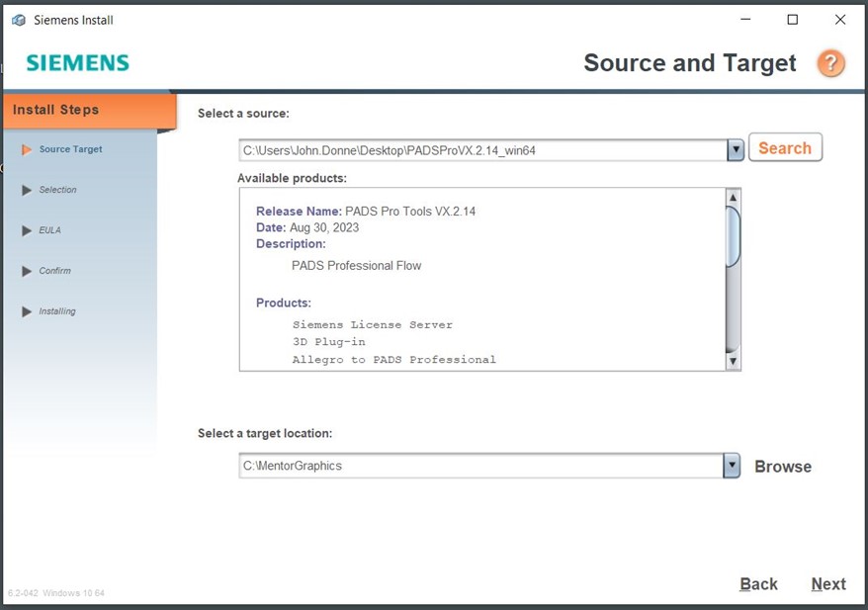Viewport: 868px width, 610px height.
Task: Click the Date Aug 30, 2023 text
Action: pos(307,227)
